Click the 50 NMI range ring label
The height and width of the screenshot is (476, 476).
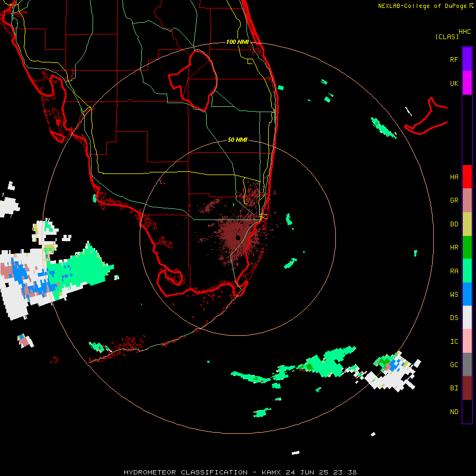(x=237, y=140)
